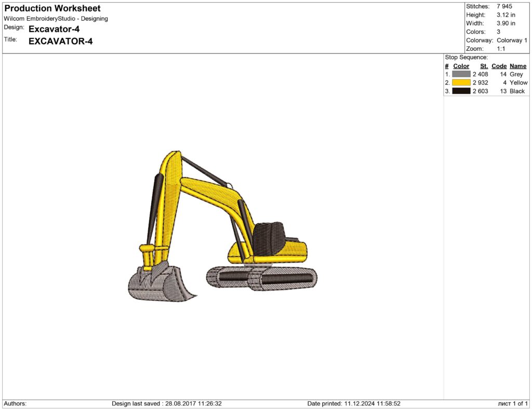Click the Grey thread color swatch
The image size is (532, 409).
(x=461, y=74)
